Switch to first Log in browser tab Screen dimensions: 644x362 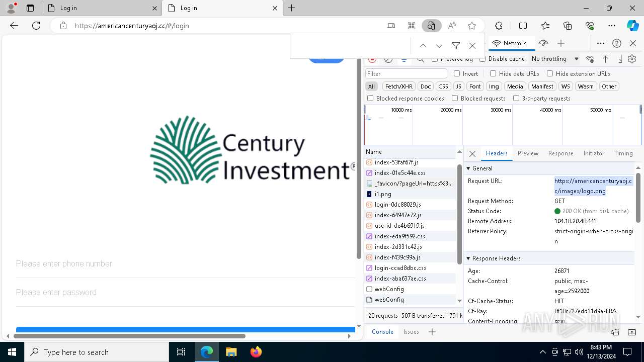click(x=102, y=8)
